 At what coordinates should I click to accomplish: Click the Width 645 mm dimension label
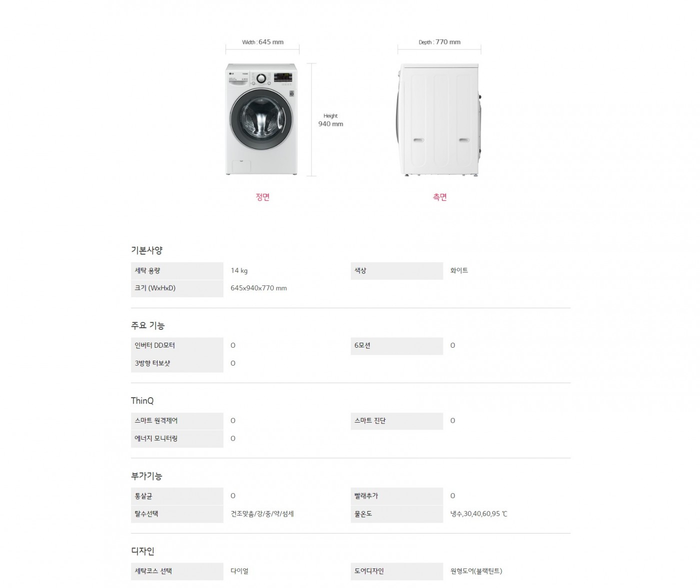coord(262,42)
